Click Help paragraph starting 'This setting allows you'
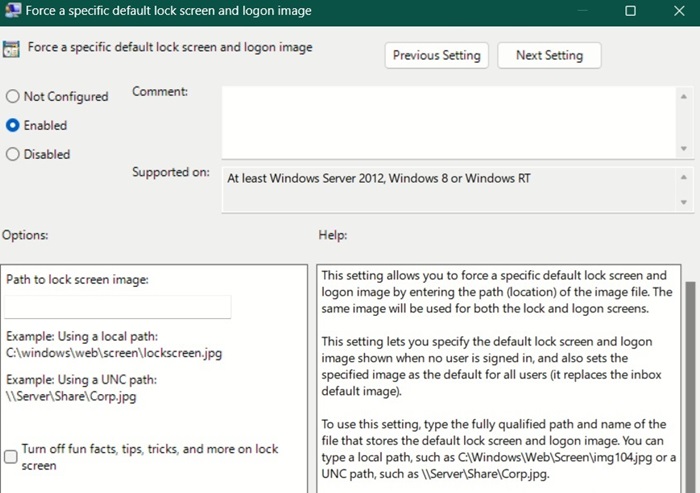Image resolution: width=700 pixels, height=493 pixels. coord(496,292)
